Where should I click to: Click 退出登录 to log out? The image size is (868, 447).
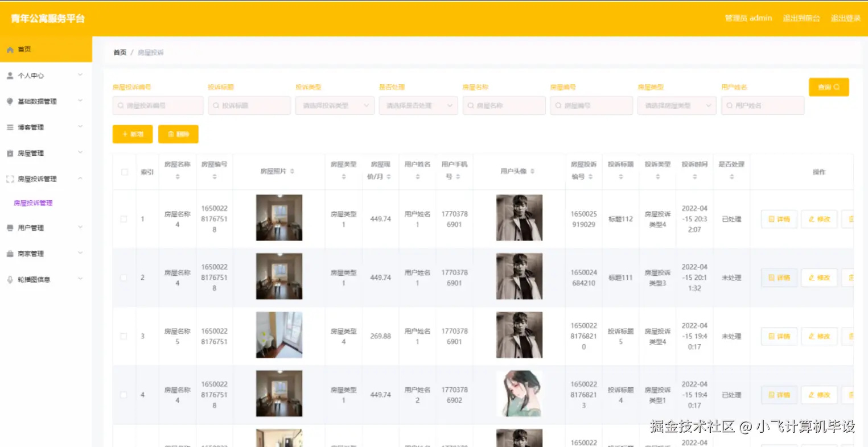846,18
